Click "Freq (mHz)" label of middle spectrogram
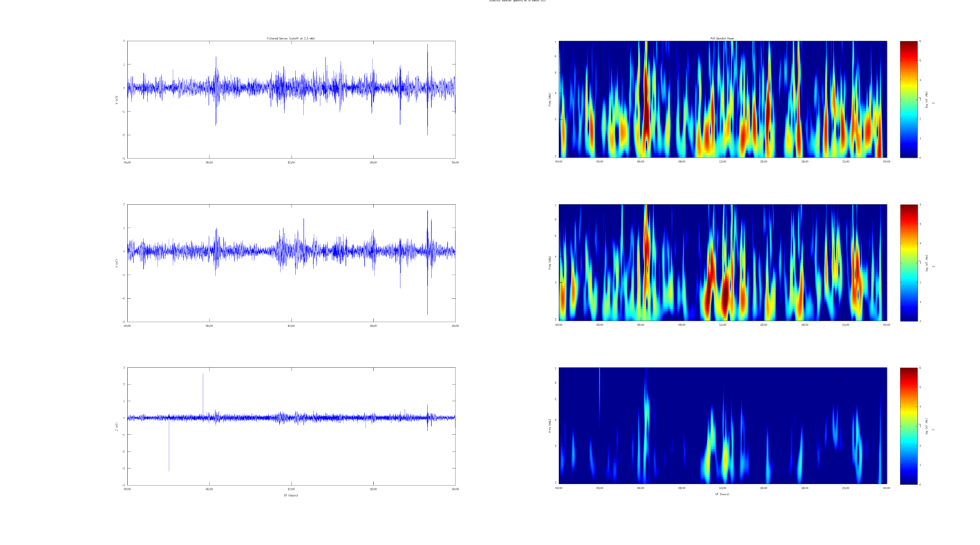The height and width of the screenshot is (545, 980). [x=550, y=263]
